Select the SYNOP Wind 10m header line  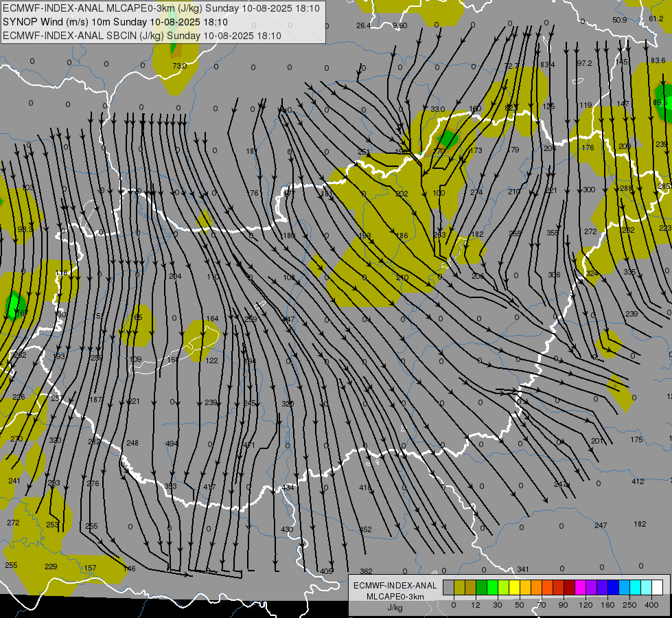coord(115,22)
